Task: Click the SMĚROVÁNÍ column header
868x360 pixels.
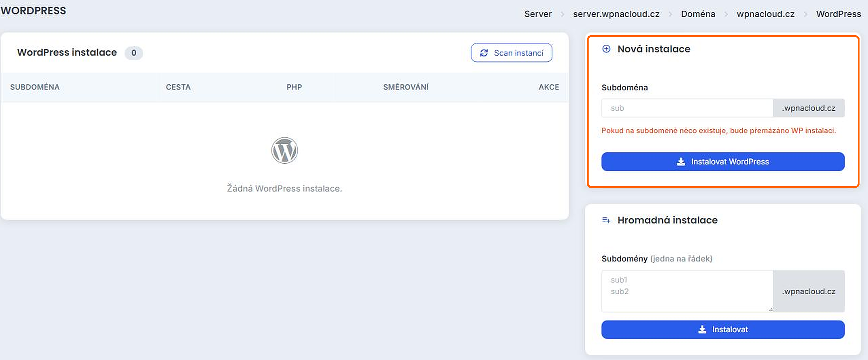Action: [406, 87]
